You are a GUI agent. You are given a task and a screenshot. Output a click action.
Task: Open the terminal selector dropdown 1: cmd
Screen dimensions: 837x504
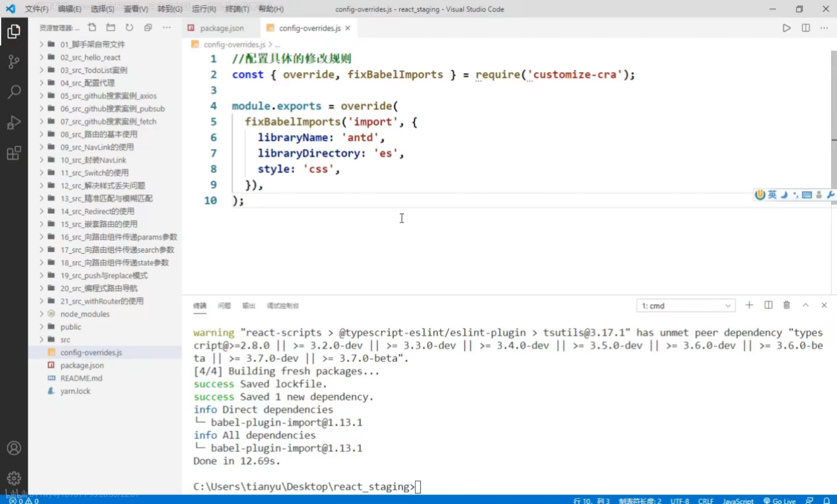tap(685, 306)
